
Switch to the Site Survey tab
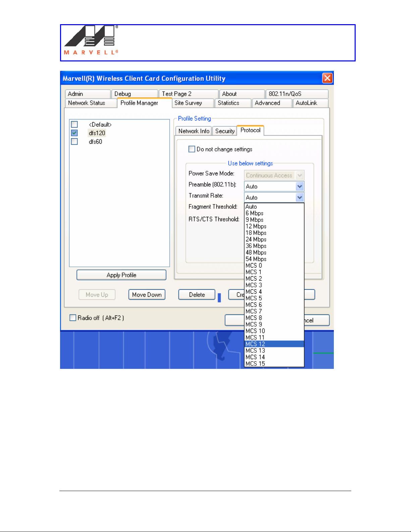[188, 103]
